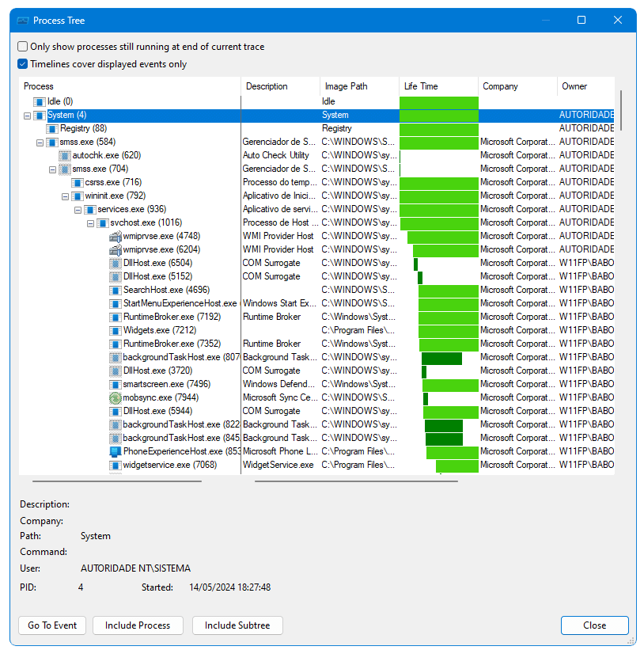This screenshot has height=650, width=644.
Task: Click the System (4) process icon
Action: click(40, 116)
